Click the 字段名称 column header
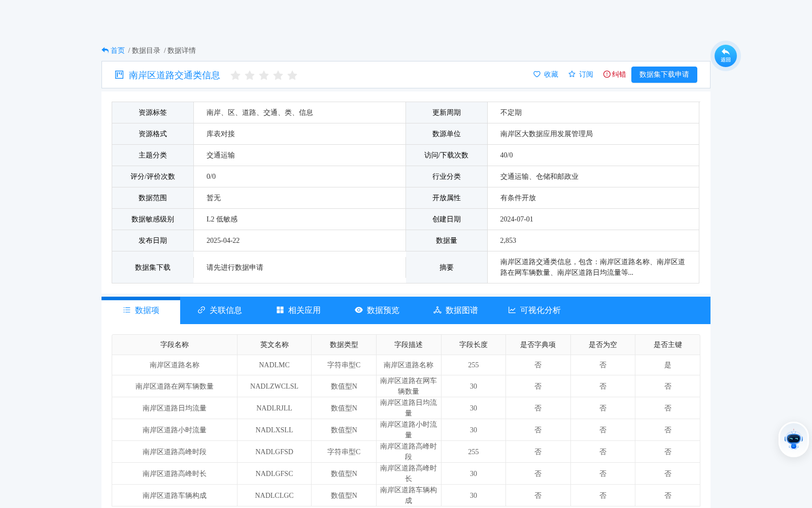Image resolution: width=812 pixels, height=508 pixels. tap(175, 345)
